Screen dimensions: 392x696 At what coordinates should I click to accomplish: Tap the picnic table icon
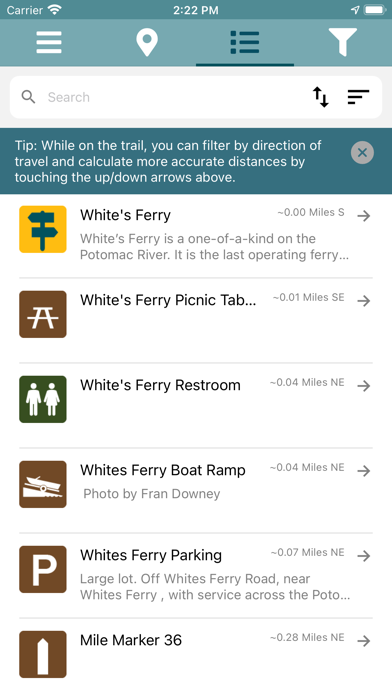point(43,314)
